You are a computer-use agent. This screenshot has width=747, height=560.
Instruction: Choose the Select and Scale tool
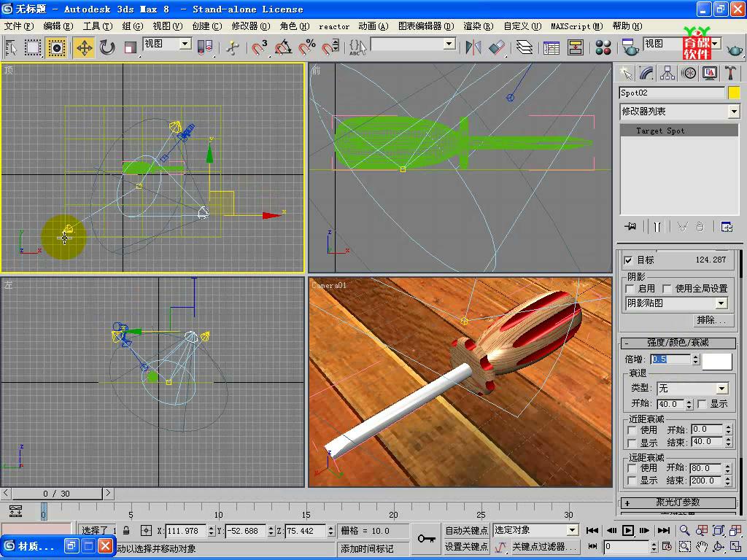coord(130,47)
